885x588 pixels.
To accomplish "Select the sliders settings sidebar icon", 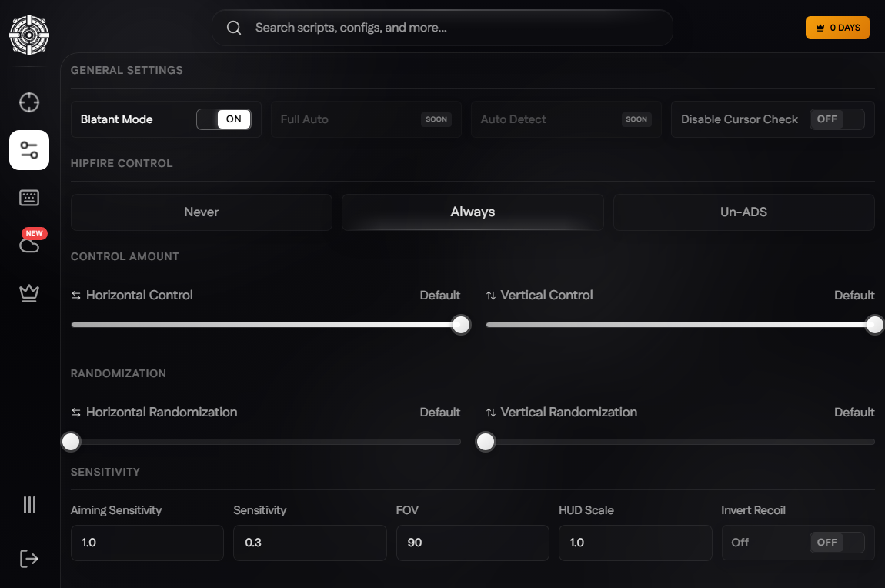I will tap(29, 150).
